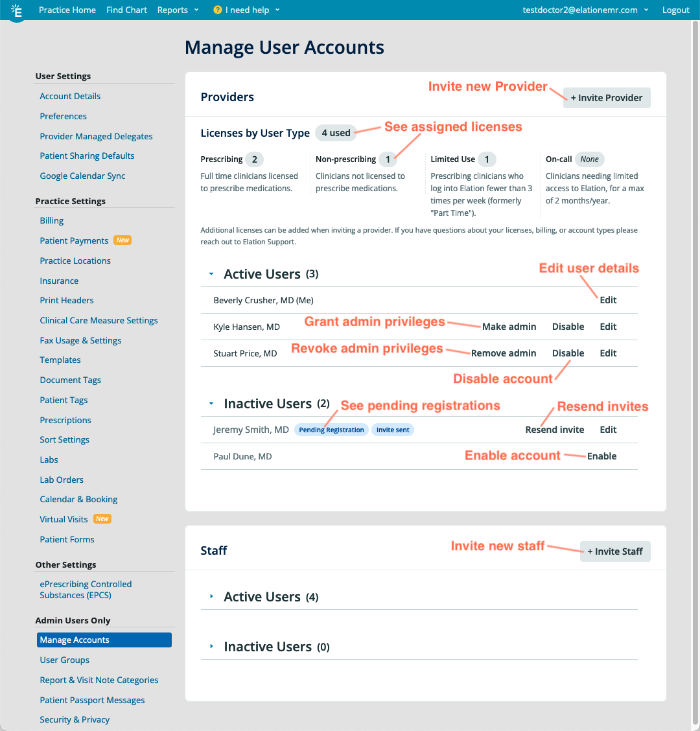Select Find Chart in the top menu

[x=126, y=10]
